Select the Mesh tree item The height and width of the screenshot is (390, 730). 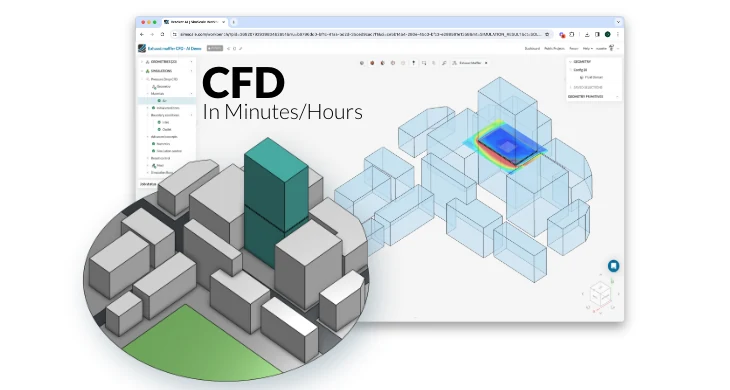pos(160,165)
